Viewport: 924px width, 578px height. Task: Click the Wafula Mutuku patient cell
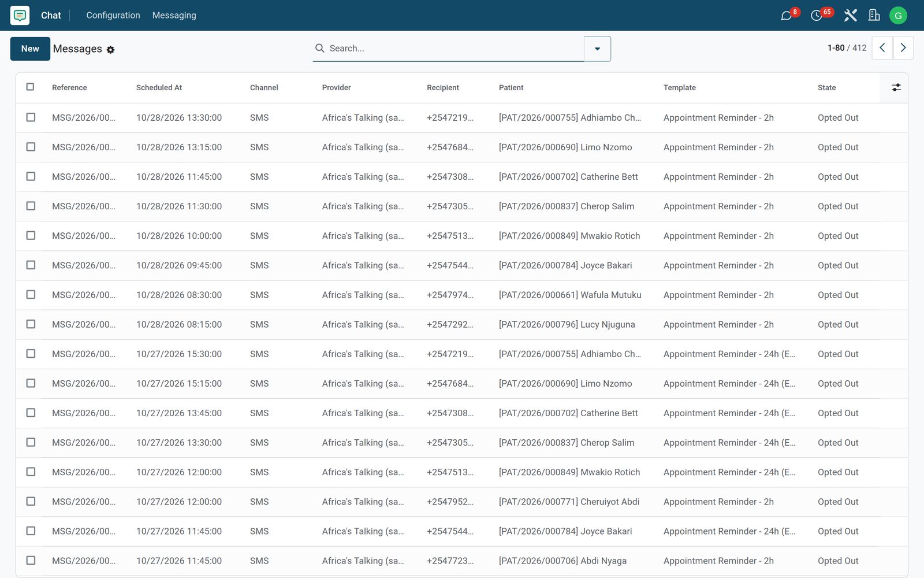click(x=570, y=295)
